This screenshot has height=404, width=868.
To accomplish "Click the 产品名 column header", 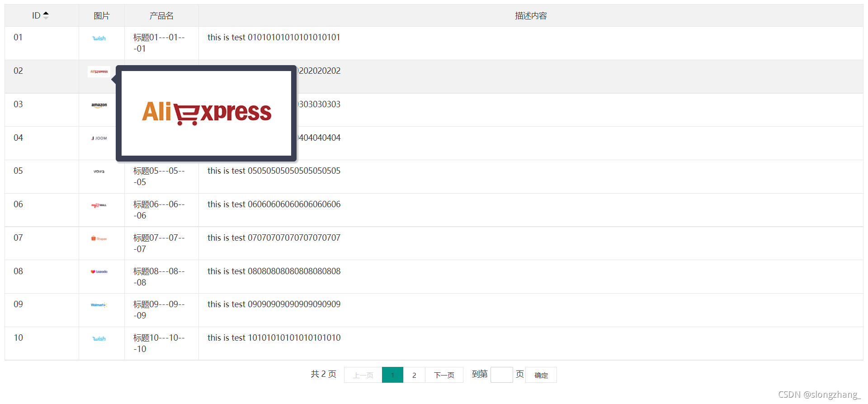I will 161,16.
